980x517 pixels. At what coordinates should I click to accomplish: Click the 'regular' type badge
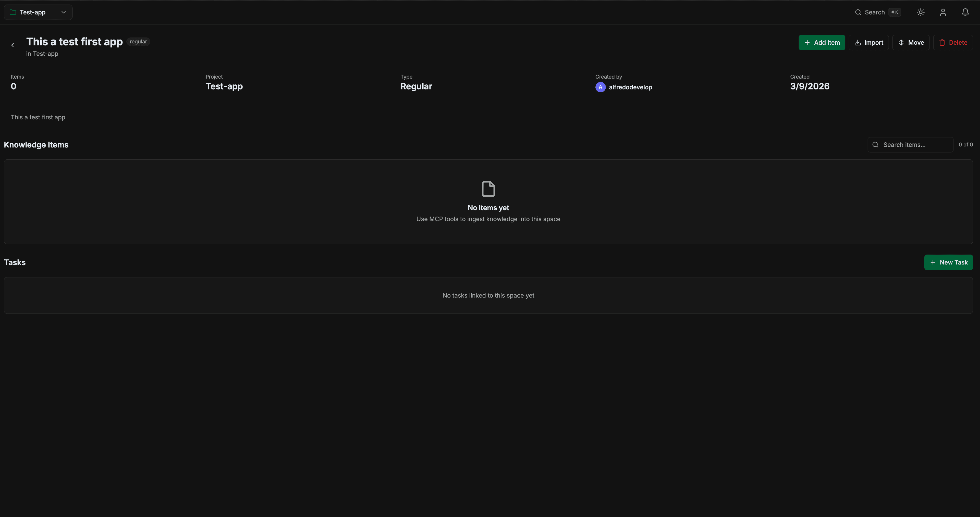tap(138, 41)
